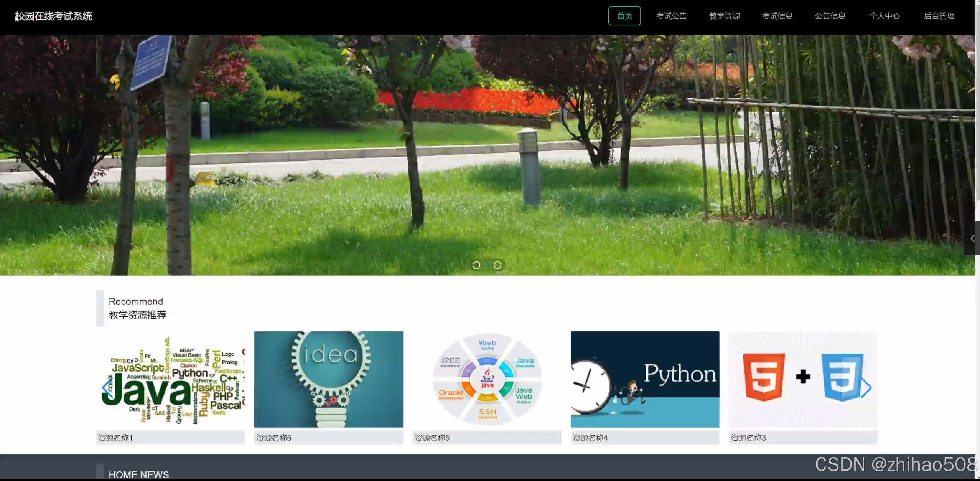This screenshot has width=980, height=481.
Task: Open 教学资源 navigation item
Action: coord(724,16)
